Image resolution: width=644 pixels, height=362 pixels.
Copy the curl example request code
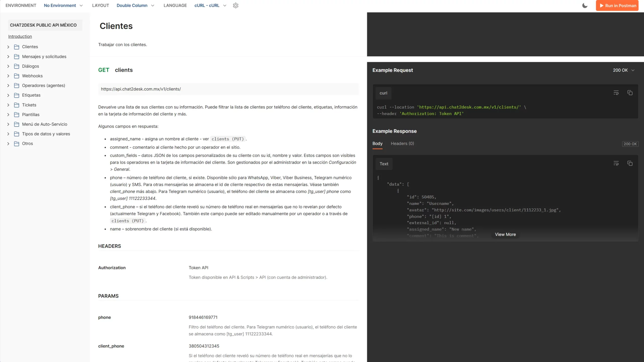[x=630, y=93]
